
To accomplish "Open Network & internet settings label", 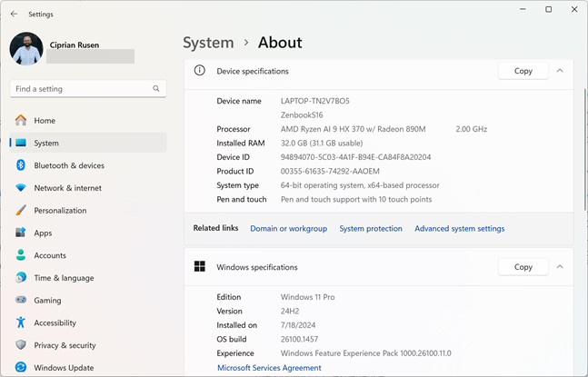I will coord(67,188).
